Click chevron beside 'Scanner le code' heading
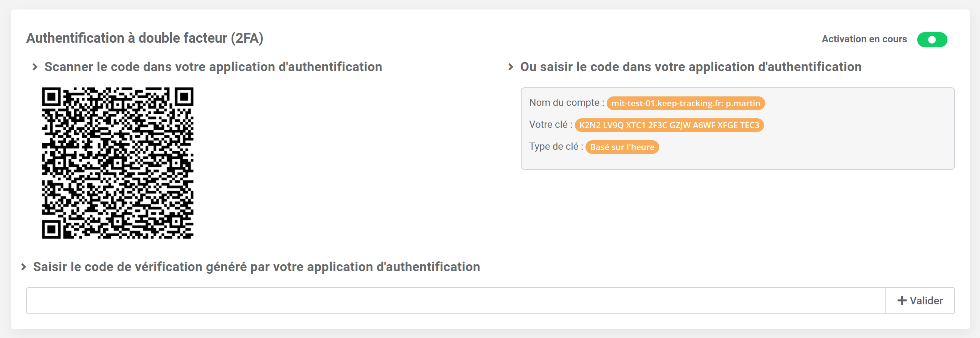The image size is (980, 338). point(35,67)
